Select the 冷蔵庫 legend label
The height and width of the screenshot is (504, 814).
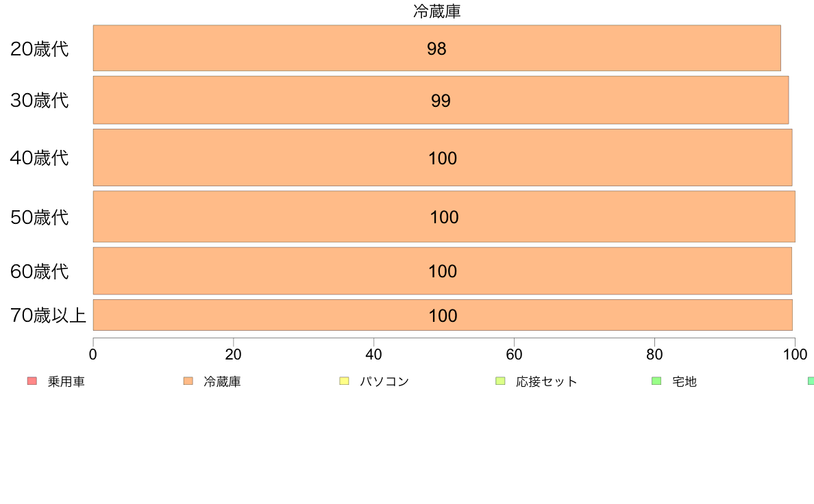(222, 382)
